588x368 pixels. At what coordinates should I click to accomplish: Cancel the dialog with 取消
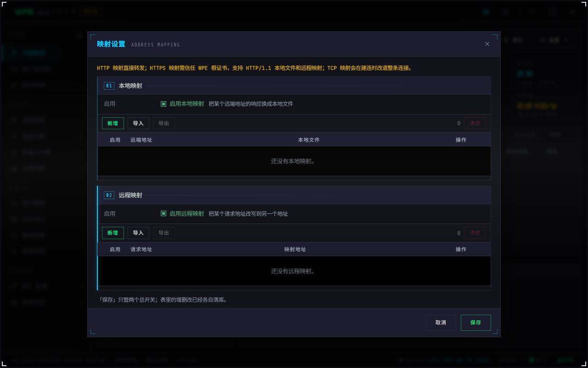click(x=441, y=322)
